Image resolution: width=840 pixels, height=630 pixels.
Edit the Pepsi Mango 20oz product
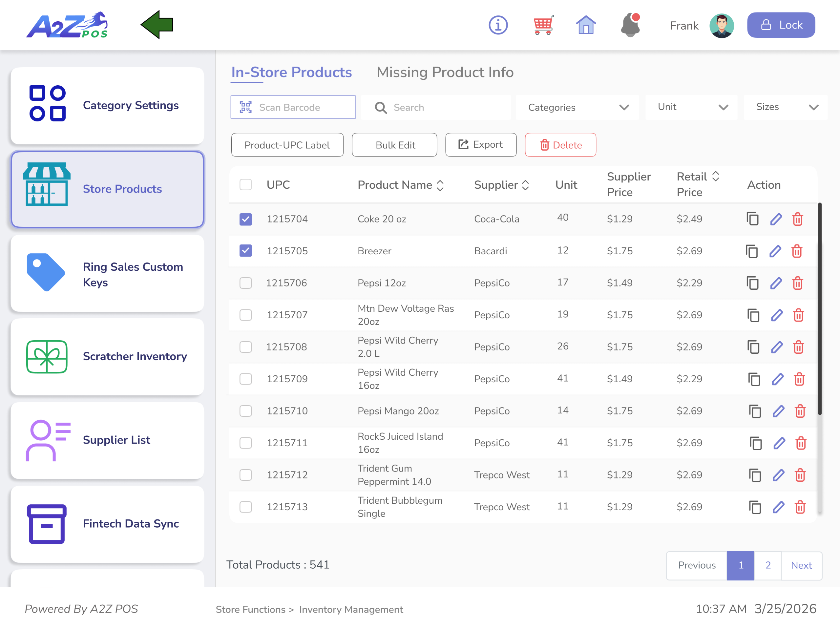point(778,411)
